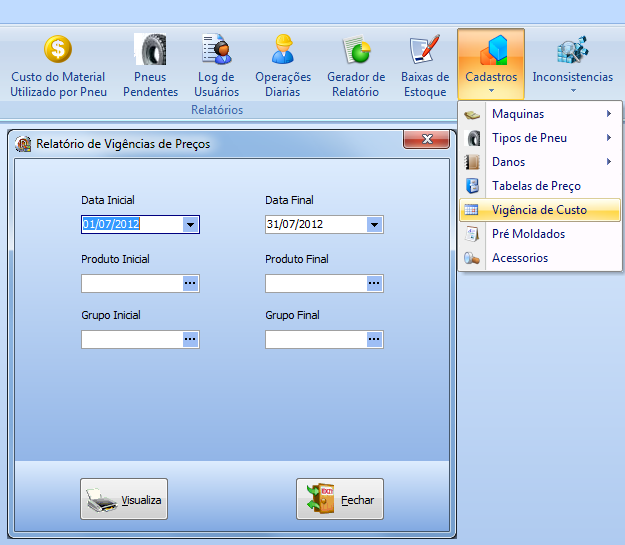Screen dimensions: 625x545
Task: Expand the Data Final date dropdown
Action: pos(374,225)
